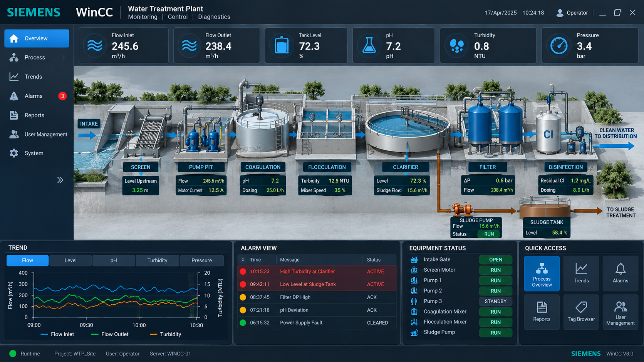The width and height of the screenshot is (644, 362).
Task: Click the Pump 3 STANDBY status button
Action: pos(496,301)
